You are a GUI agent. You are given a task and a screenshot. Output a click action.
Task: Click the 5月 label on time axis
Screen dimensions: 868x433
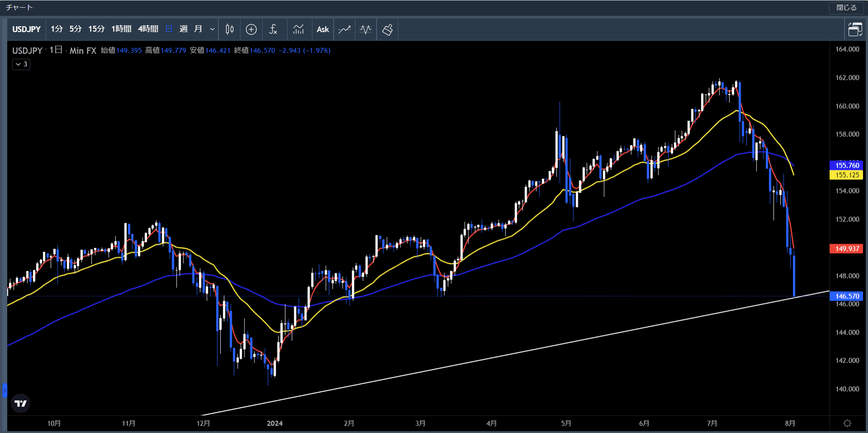click(x=566, y=423)
